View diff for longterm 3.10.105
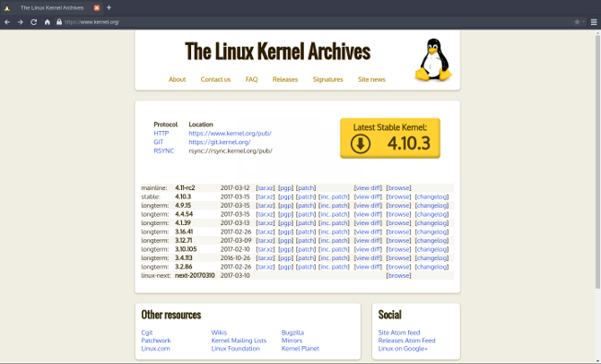This screenshot has width=601, height=364. click(368, 249)
